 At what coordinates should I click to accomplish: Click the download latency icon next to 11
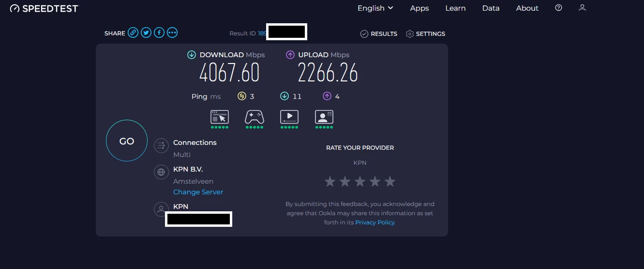pyautogui.click(x=285, y=96)
